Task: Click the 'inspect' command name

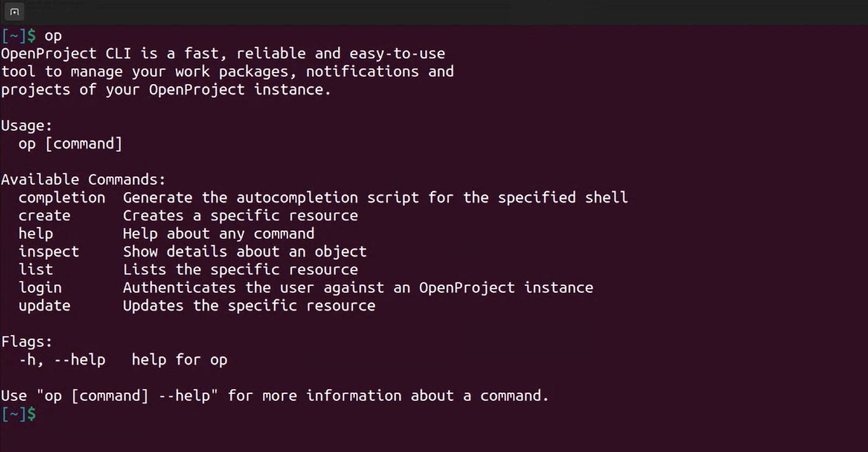Action: [x=49, y=252]
